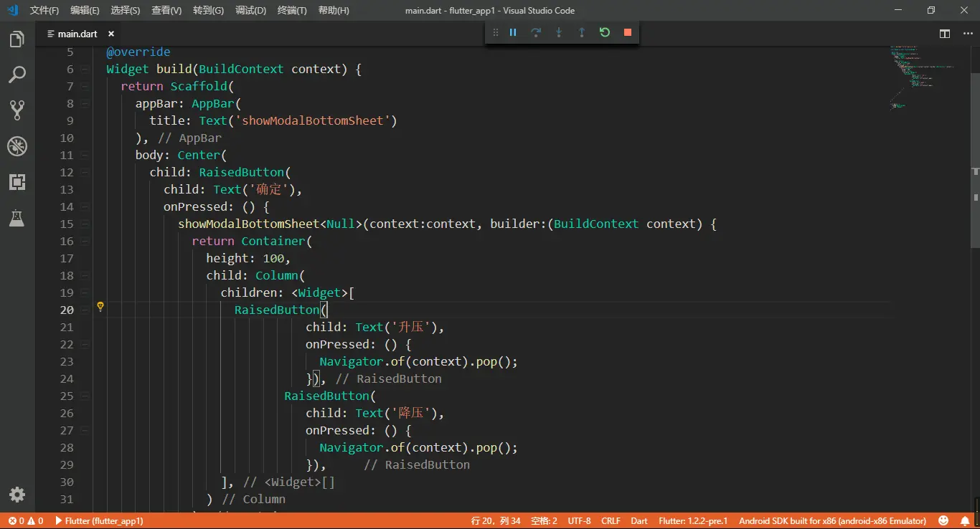Collapse the AppBar fold at line 8
Image resolution: width=980 pixels, height=529 pixels.
(x=85, y=104)
